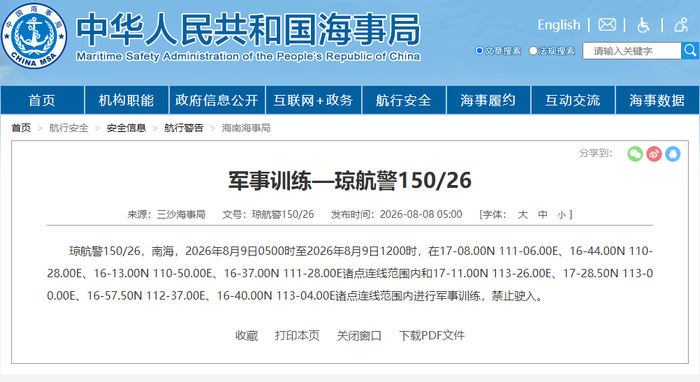Click the elderly-friendly mode icon
This screenshot has height=382, width=700.
point(681,25)
